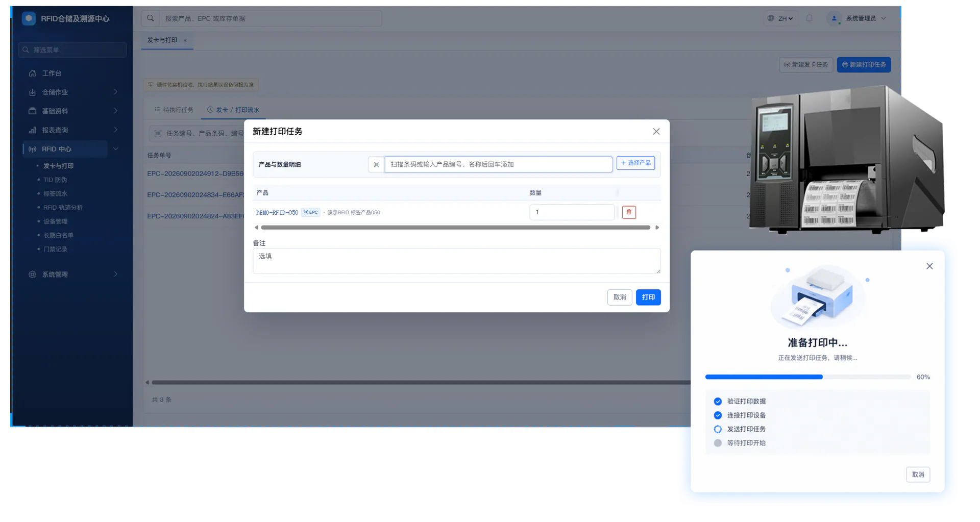The width and height of the screenshot is (980, 522).
Task: Expand the 仓储作业 menu
Action: point(116,92)
